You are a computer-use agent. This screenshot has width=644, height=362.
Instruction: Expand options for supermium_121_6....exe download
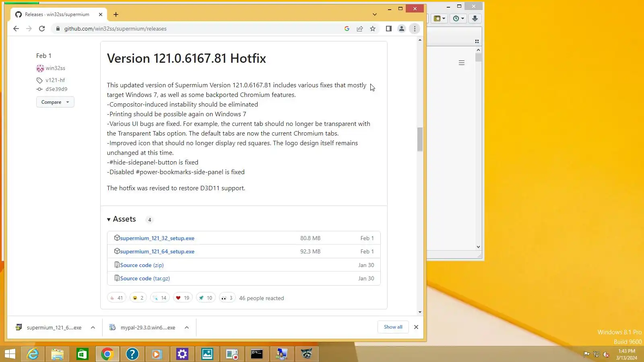[x=93, y=327]
